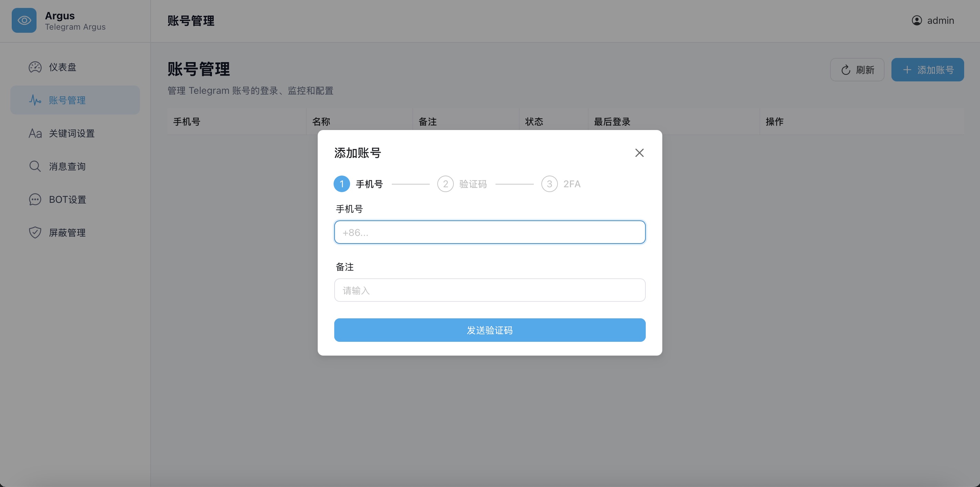Viewport: 980px width, 487px height.
Task: Click step 3 circle for 2FA
Action: click(549, 184)
